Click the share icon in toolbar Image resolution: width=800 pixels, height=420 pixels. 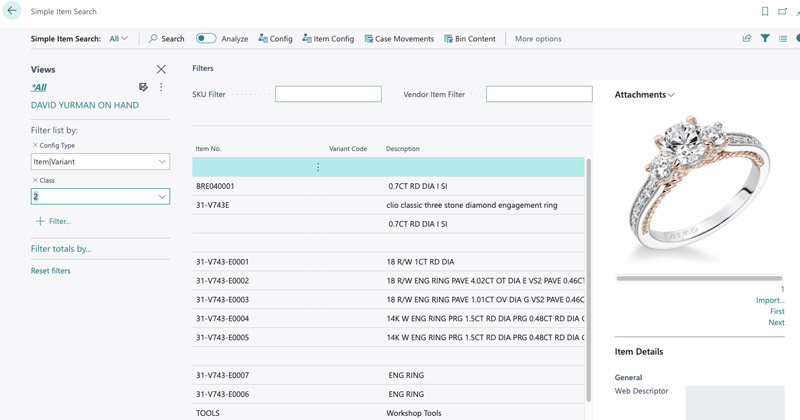(x=747, y=39)
